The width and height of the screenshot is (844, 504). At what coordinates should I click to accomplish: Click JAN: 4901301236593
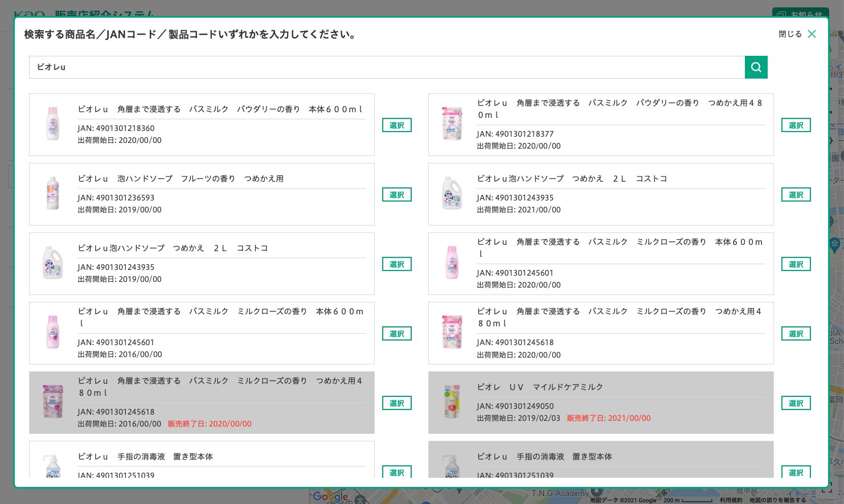click(116, 198)
